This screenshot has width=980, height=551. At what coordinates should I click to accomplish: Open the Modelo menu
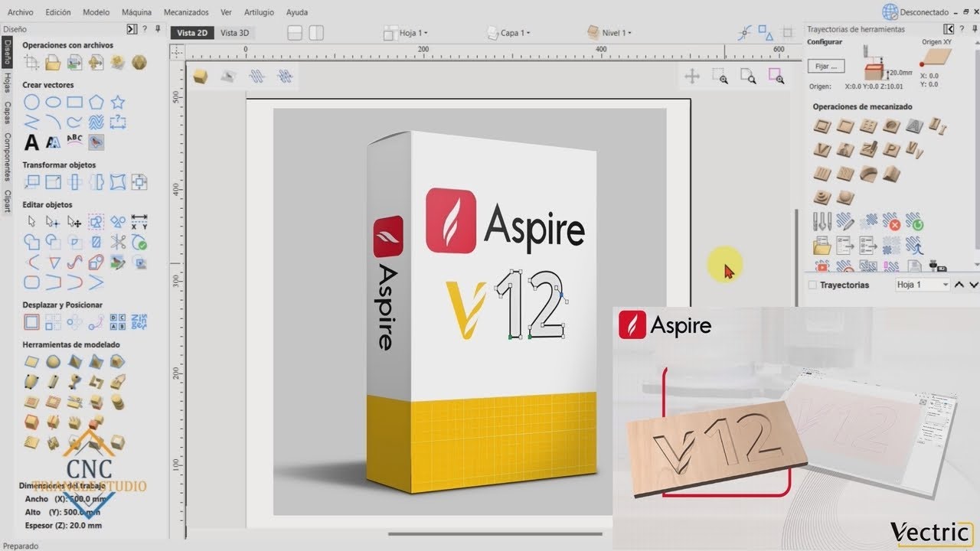(x=96, y=12)
